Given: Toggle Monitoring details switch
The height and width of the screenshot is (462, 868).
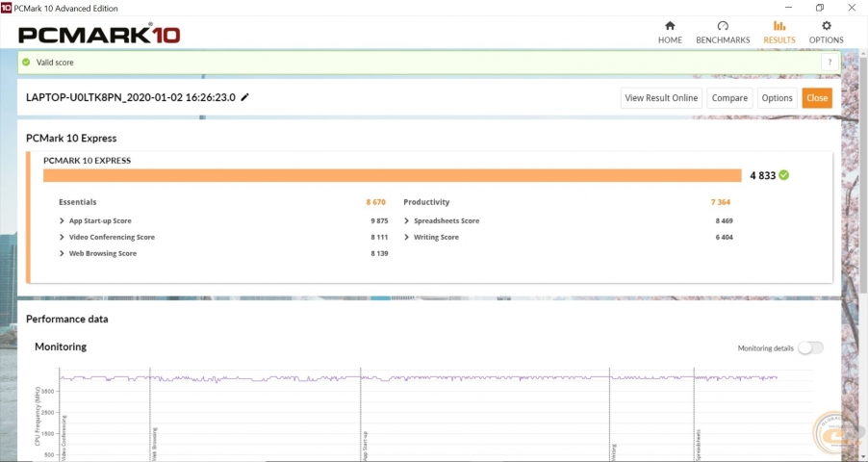Looking at the screenshot, I should [x=810, y=347].
